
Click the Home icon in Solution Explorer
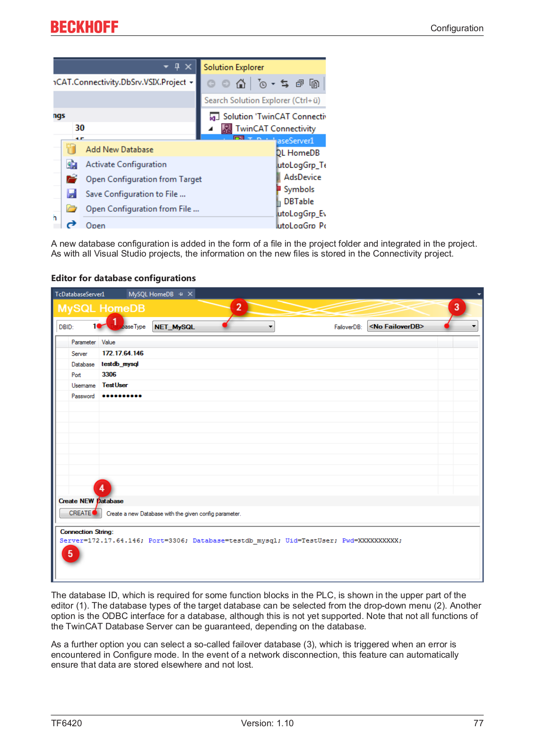[x=241, y=84]
